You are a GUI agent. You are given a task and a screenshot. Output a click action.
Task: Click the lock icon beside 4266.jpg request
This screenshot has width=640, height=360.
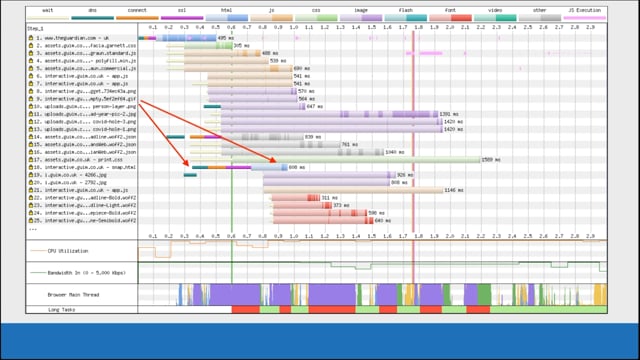(31, 175)
